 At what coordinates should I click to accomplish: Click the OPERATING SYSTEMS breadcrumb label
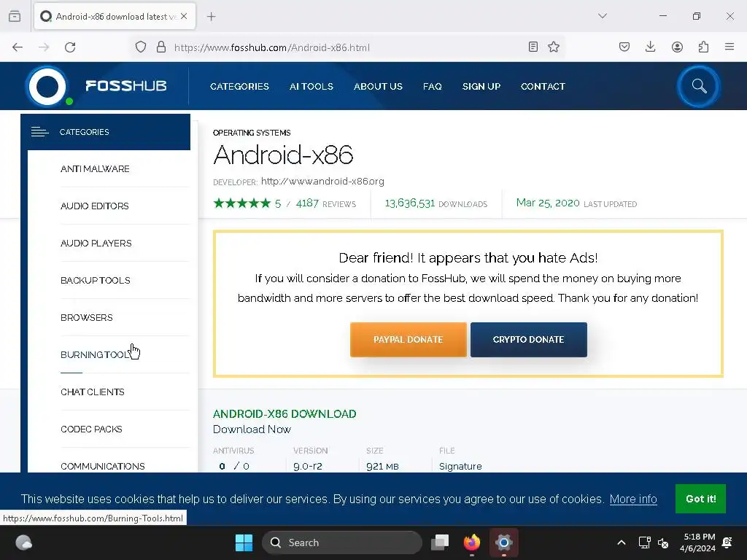pyautogui.click(x=252, y=133)
